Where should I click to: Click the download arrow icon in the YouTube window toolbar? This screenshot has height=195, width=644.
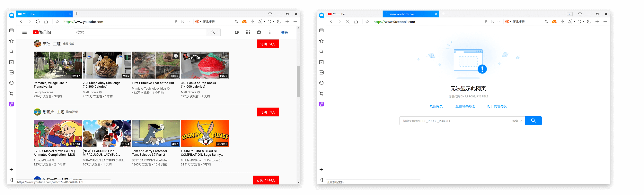point(252,22)
